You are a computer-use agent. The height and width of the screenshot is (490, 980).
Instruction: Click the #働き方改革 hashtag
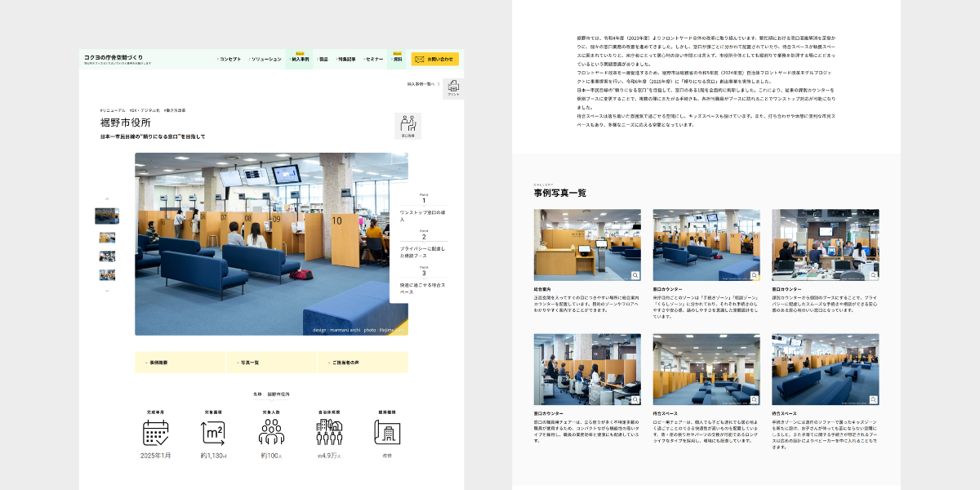175,109
